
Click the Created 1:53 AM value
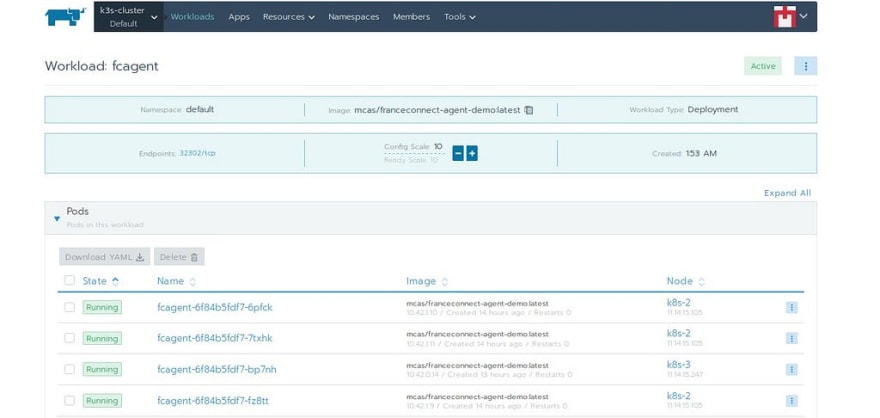pos(701,153)
